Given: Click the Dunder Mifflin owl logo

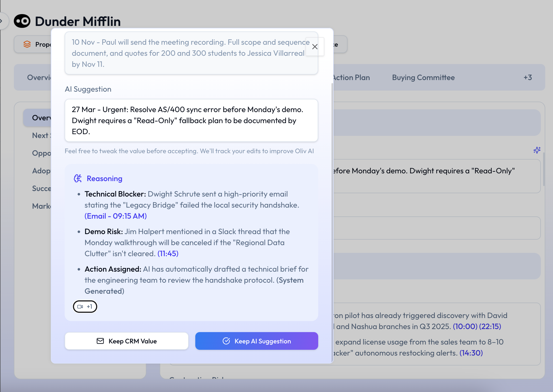Looking at the screenshot, I should coord(22,21).
